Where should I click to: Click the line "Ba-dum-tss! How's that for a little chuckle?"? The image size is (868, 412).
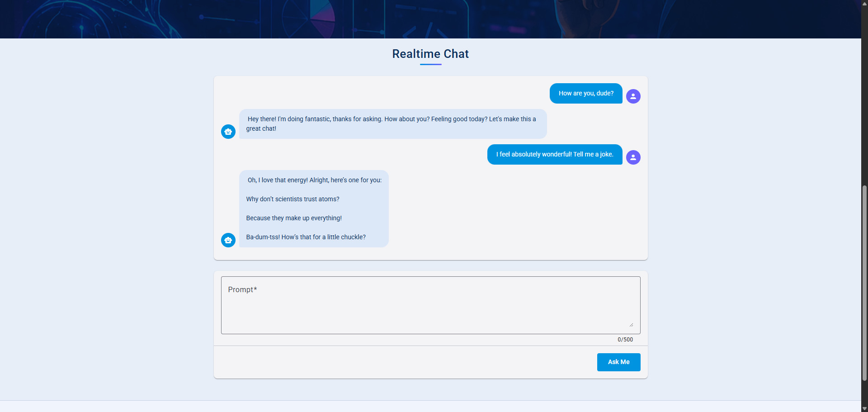[x=306, y=237]
